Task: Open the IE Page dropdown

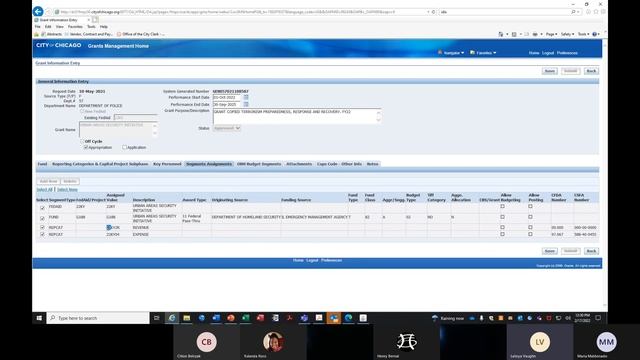Action: point(551,34)
